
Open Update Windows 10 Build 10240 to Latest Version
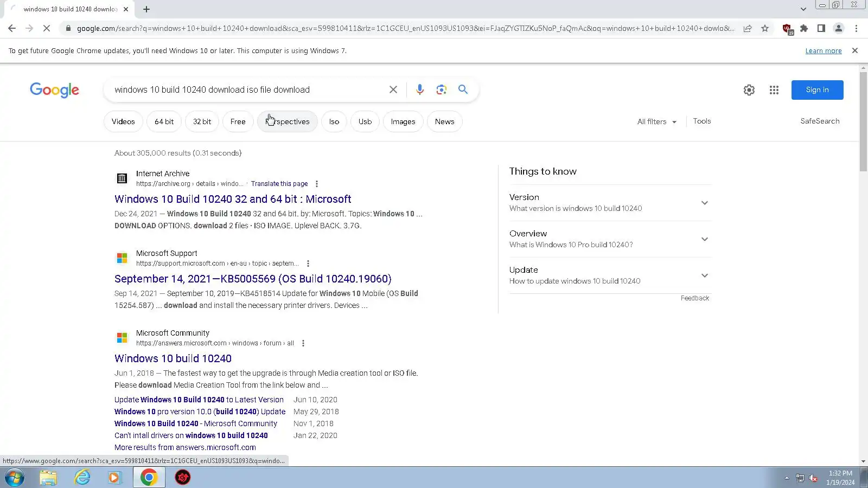click(x=199, y=400)
